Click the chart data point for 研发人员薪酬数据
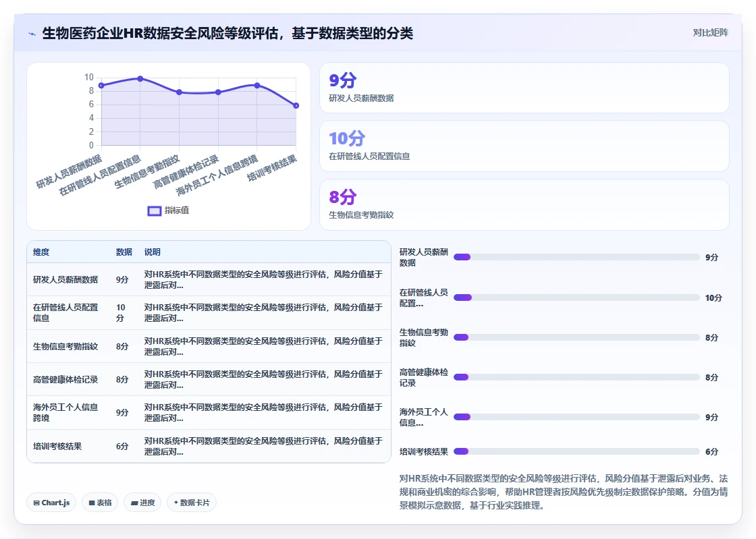This screenshot has width=756, height=539. tap(101, 85)
